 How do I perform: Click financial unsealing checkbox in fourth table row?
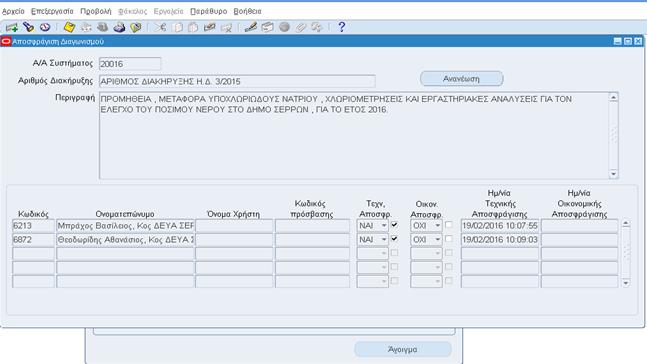tap(449, 267)
